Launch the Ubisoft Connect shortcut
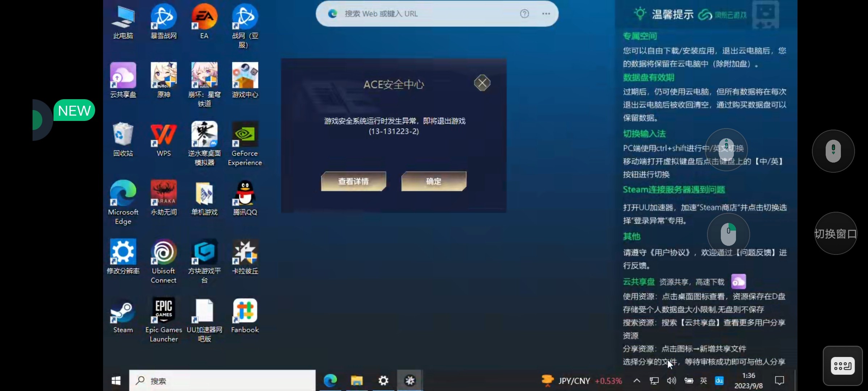 coord(163,252)
